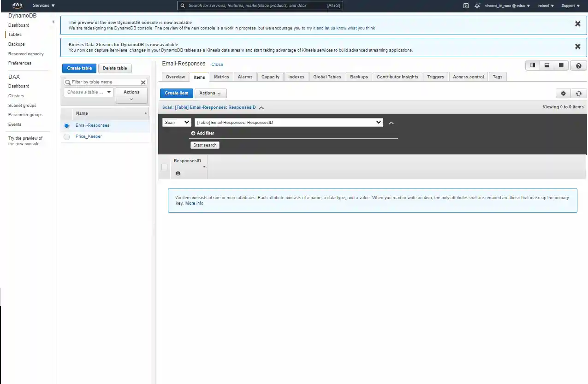Open Parameter groups in sidebar
The height and width of the screenshot is (384, 588).
[x=25, y=115]
